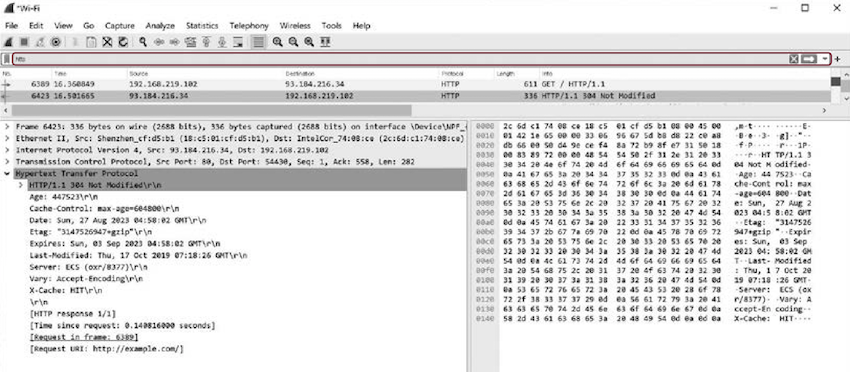The image size is (850, 372).
Task: Open the File menu
Action: 11,25
